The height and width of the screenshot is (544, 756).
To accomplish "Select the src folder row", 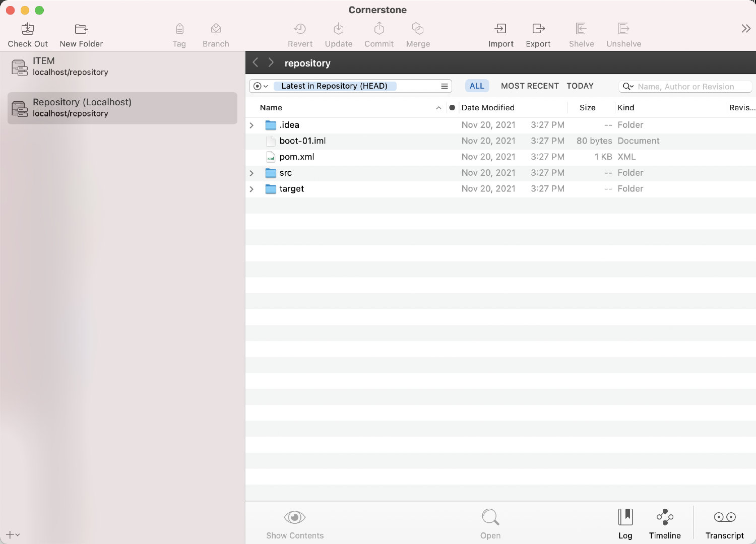I will point(500,173).
